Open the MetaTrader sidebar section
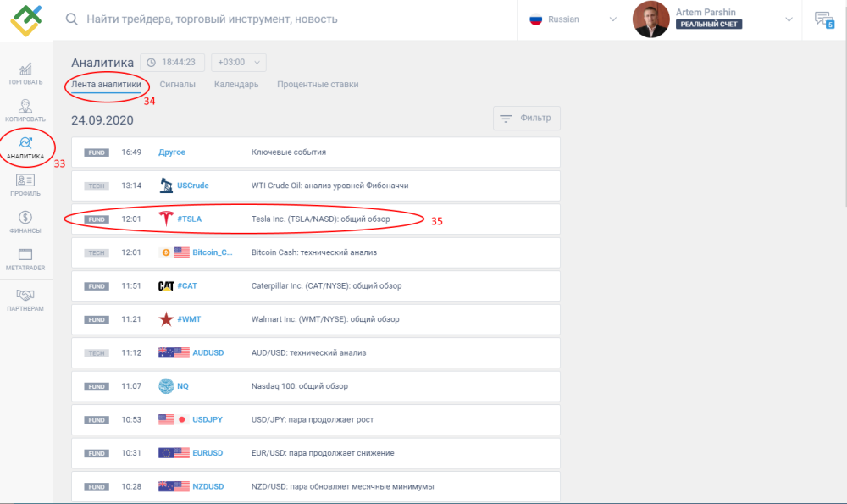Screen dimensions: 847x504 point(25,259)
